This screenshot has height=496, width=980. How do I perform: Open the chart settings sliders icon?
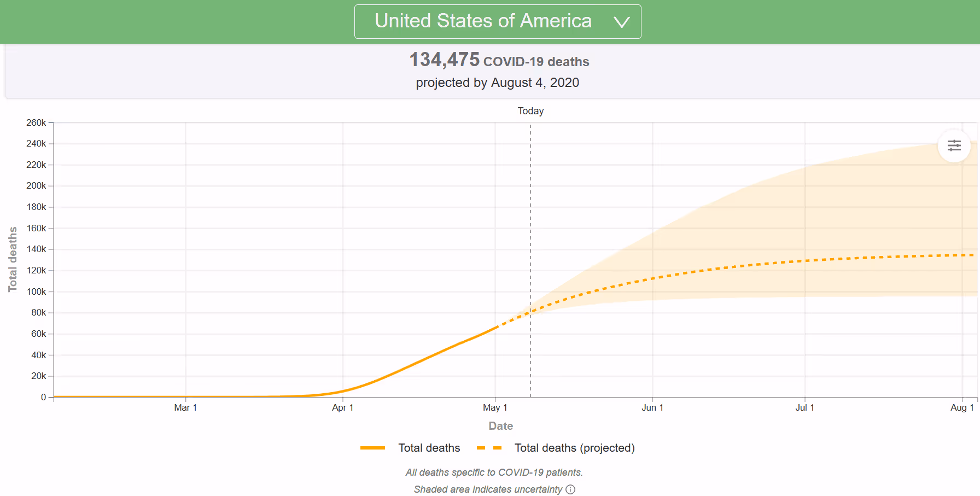coord(954,145)
